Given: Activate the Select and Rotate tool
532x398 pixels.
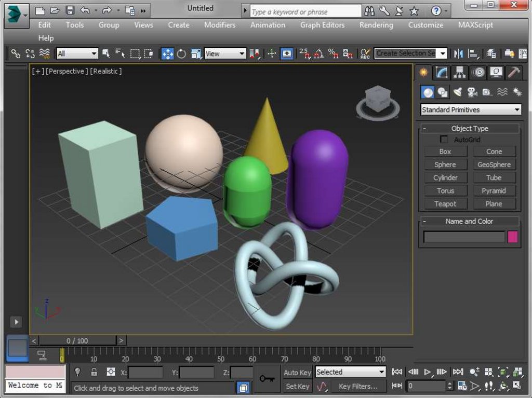Looking at the screenshot, I should [181, 53].
